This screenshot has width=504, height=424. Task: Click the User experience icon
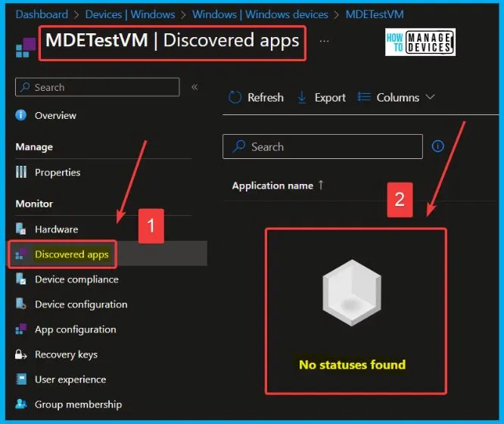21,379
